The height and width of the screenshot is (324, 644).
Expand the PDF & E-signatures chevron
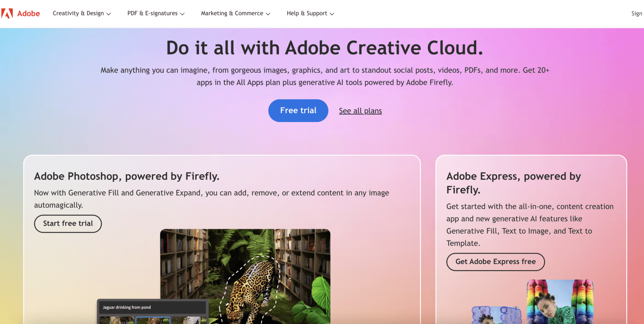pyautogui.click(x=182, y=14)
